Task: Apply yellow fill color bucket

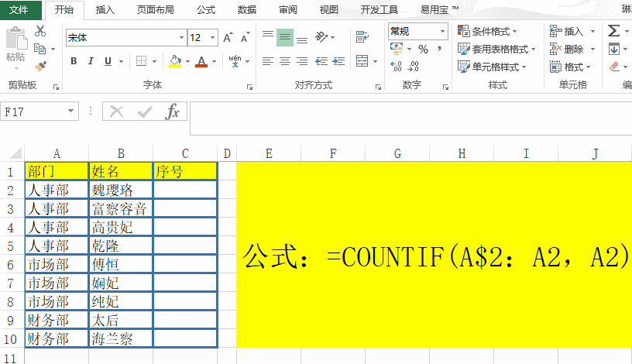Action: (x=175, y=61)
